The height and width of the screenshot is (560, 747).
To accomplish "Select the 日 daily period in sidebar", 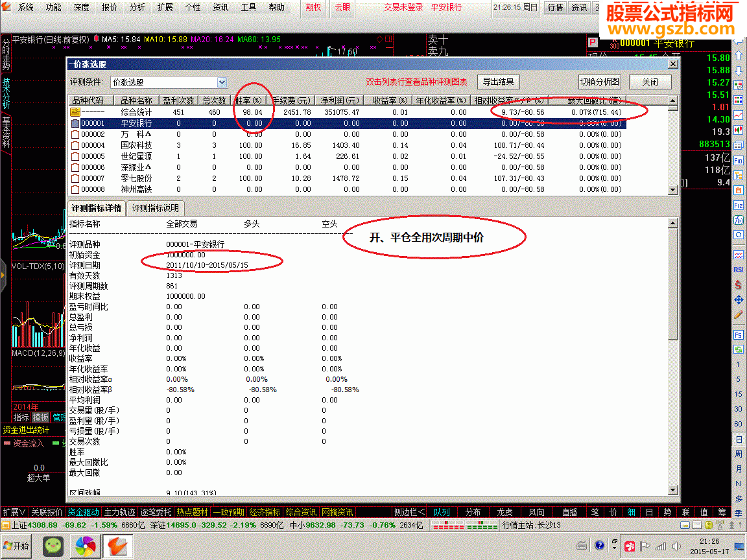I will pyautogui.click(x=739, y=439).
